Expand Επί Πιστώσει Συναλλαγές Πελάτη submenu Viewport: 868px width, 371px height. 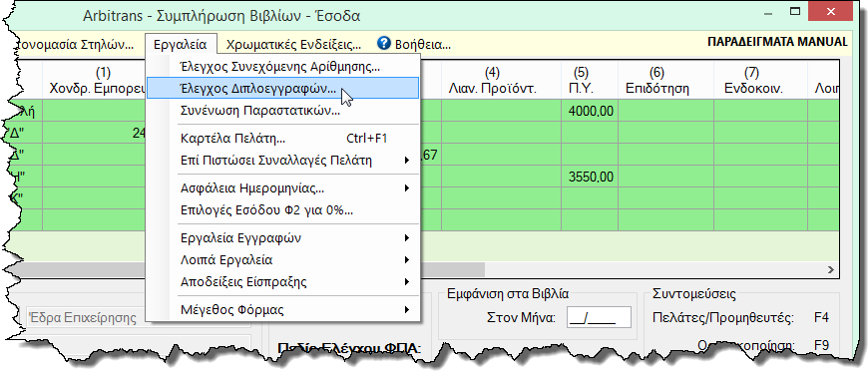(x=282, y=161)
